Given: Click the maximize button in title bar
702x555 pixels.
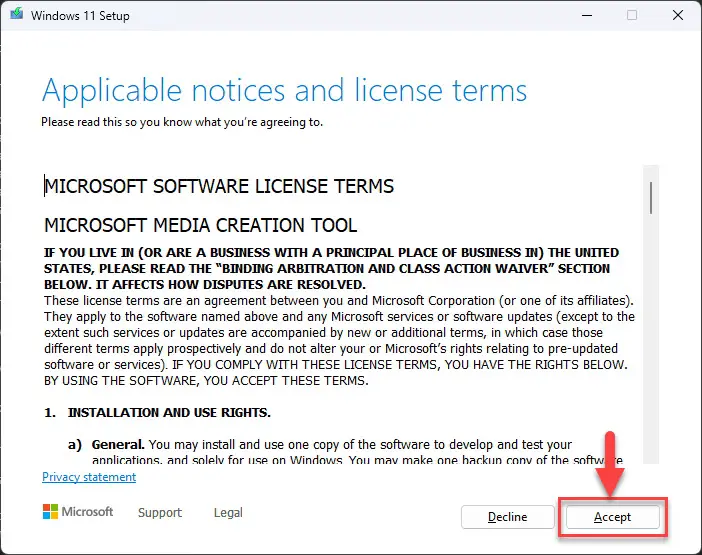Looking at the screenshot, I should click(632, 15).
